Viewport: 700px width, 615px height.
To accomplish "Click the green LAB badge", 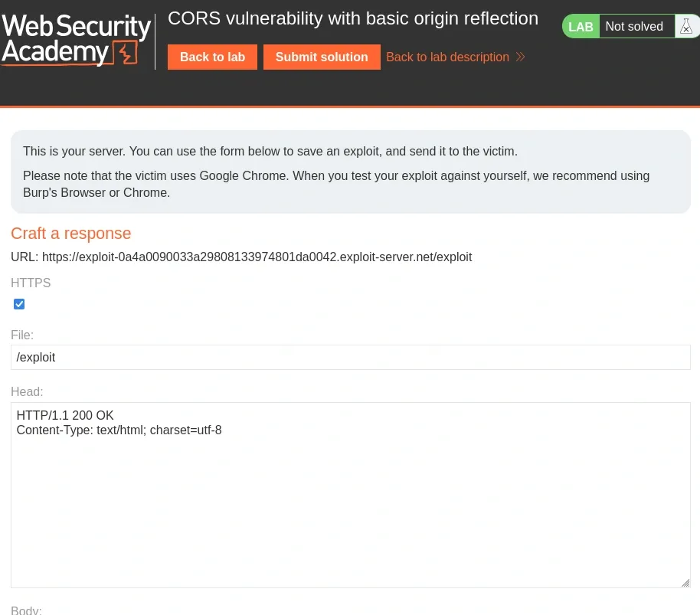I will click(581, 27).
